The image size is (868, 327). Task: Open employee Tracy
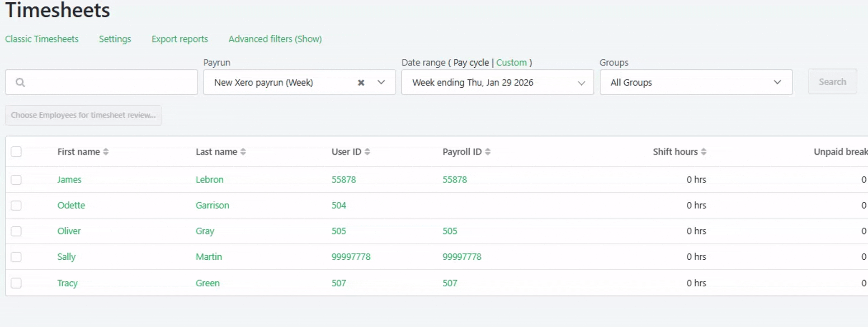67,283
